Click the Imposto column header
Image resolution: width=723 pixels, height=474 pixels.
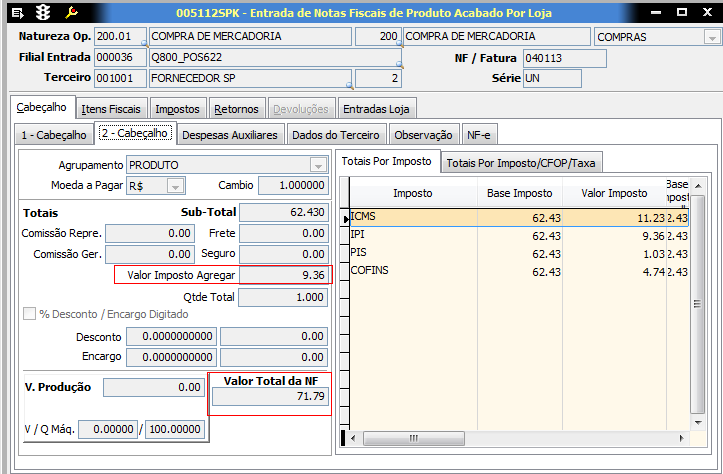(413, 193)
